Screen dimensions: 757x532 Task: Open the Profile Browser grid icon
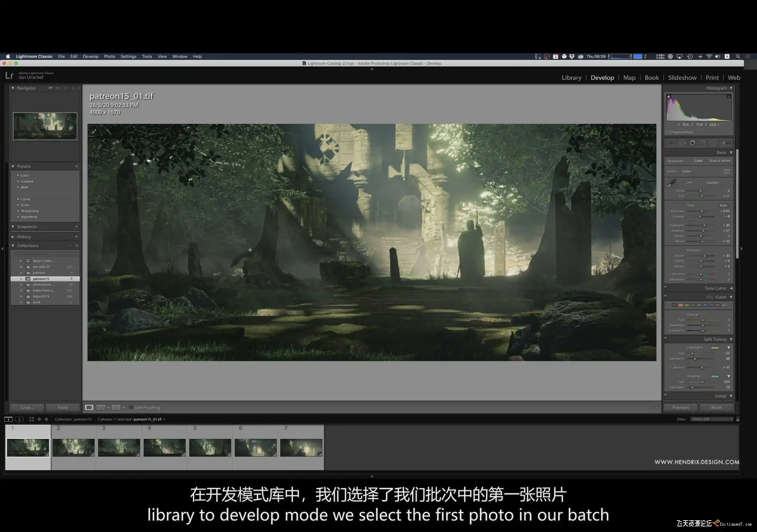727,171
